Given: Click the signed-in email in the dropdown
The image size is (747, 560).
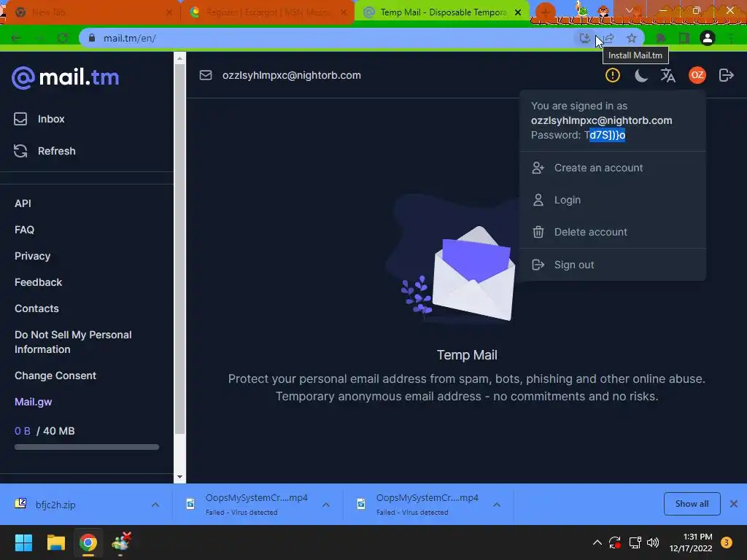Looking at the screenshot, I should coord(602,120).
